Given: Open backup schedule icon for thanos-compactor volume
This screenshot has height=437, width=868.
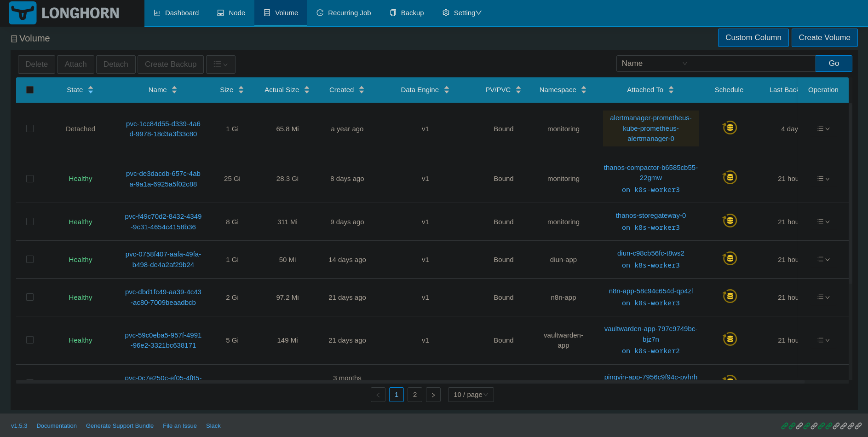Looking at the screenshot, I should coord(730,177).
